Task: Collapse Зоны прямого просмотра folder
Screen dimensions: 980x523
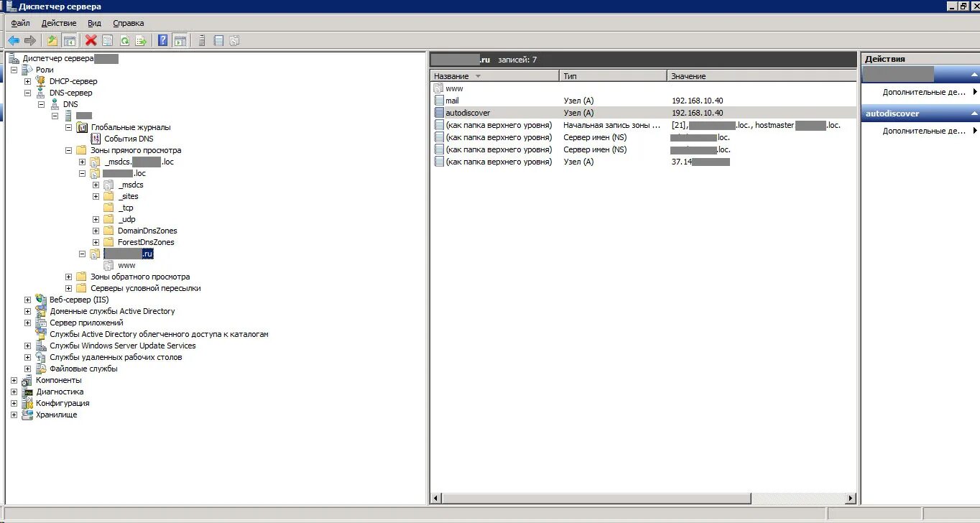Action: point(68,150)
